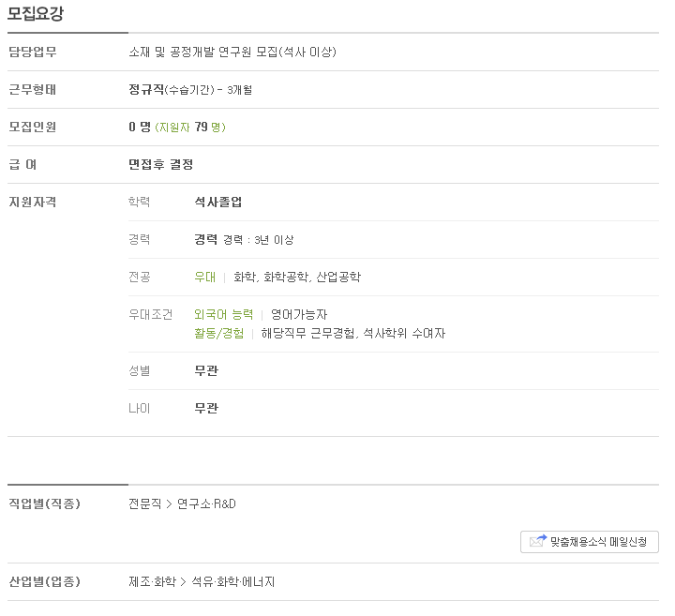Click the 경력 : 3년 이상 experience text
This screenshot has height=616, width=675.
coord(258,240)
